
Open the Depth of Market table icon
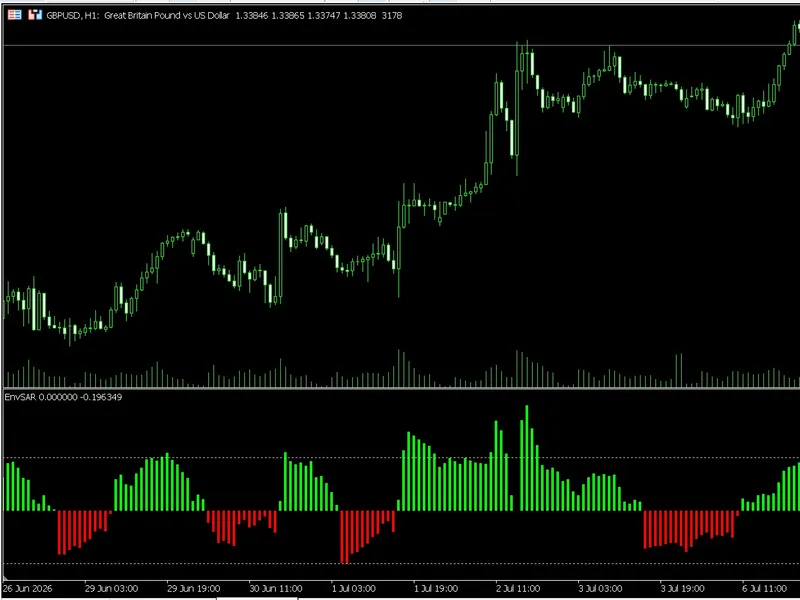point(14,15)
